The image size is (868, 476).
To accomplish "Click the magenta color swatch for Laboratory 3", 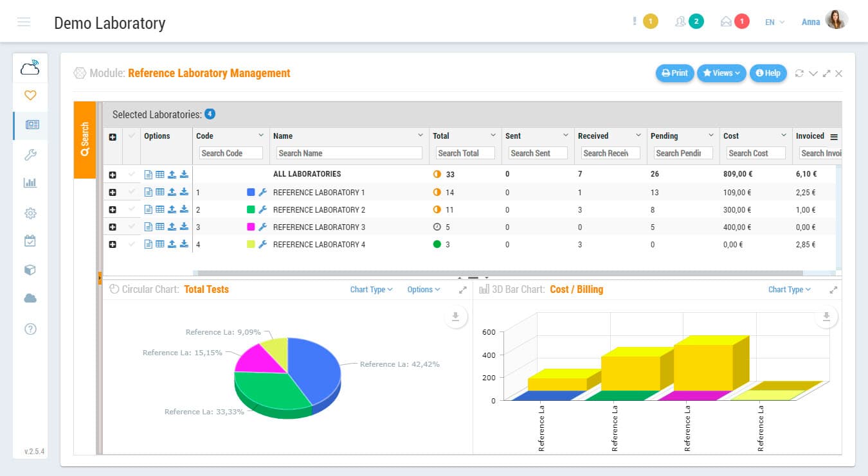I will pos(251,227).
